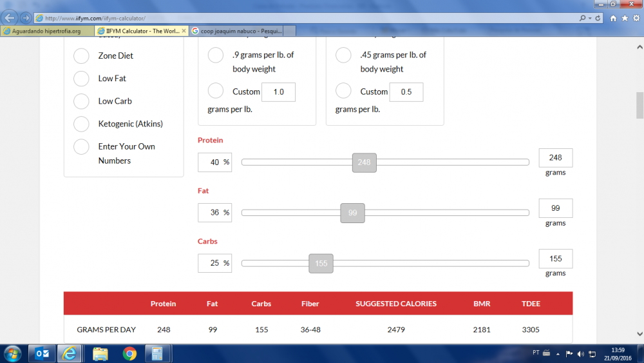Open Google Chrome from the taskbar
Viewport: 644px width, 363px height.
tap(129, 353)
